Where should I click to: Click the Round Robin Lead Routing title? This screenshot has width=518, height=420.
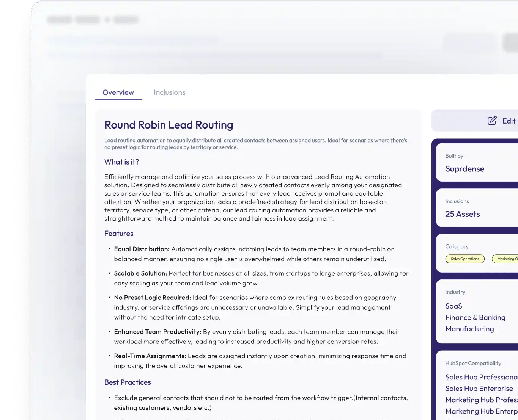pyautogui.click(x=169, y=125)
